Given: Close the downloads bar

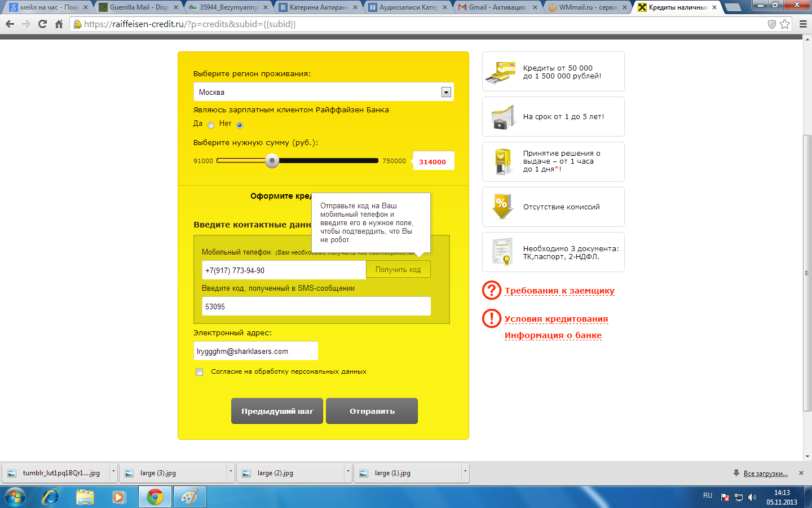Looking at the screenshot, I should [801, 473].
